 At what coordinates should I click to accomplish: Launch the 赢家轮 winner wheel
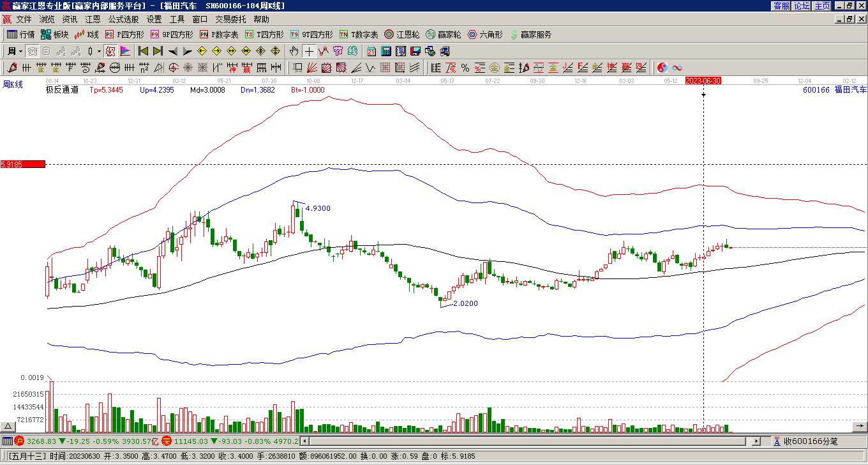pyautogui.click(x=443, y=34)
